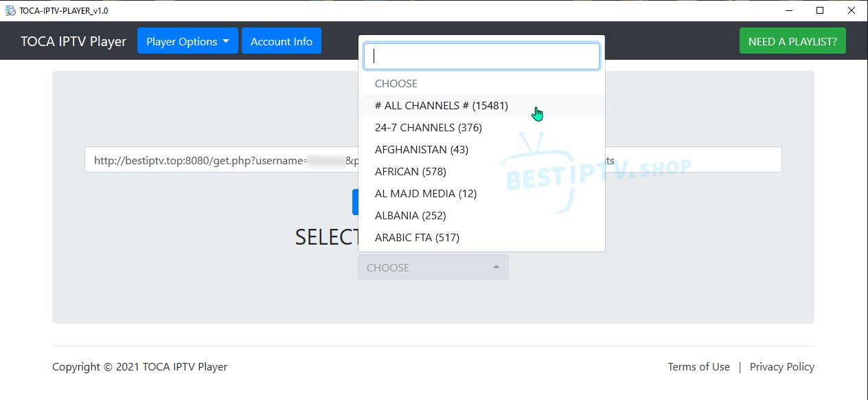Click the NEED A PLAYLIST? button
The image size is (868, 400).
tap(792, 41)
